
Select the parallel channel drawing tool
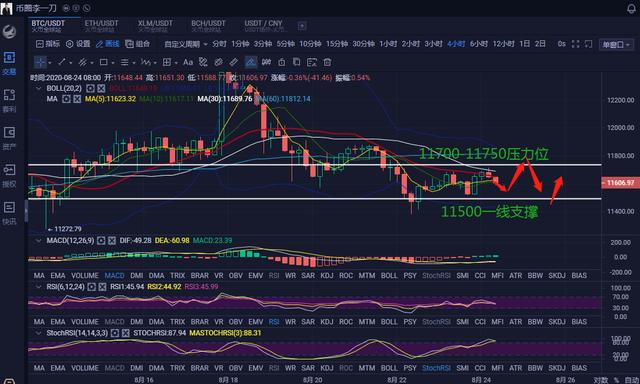(82, 62)
